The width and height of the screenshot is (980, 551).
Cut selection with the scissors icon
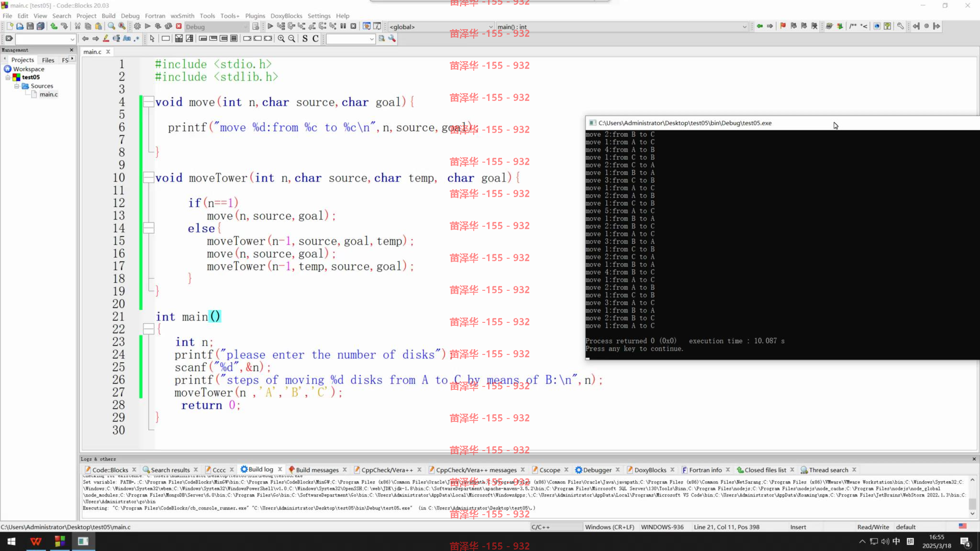point(78,26)
